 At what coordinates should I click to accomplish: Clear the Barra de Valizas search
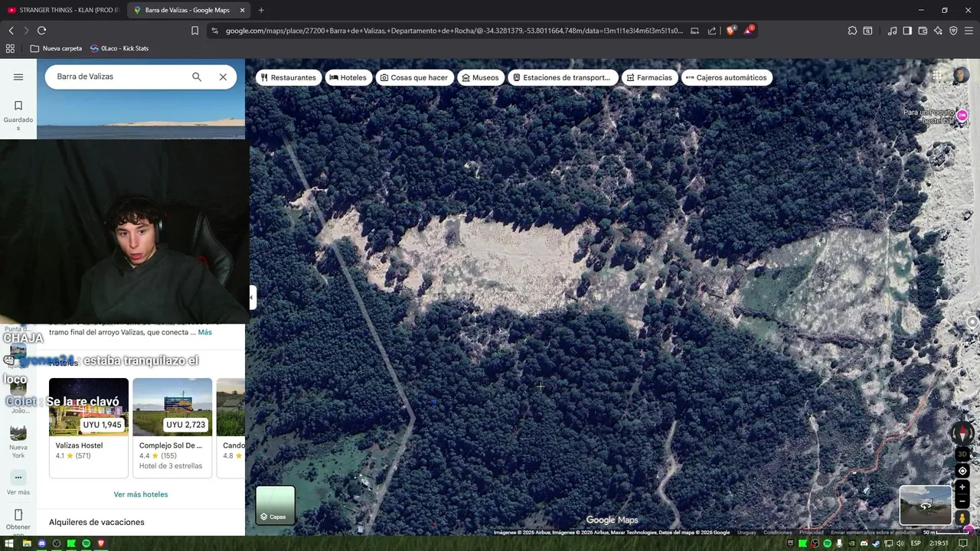click(223, 77)
